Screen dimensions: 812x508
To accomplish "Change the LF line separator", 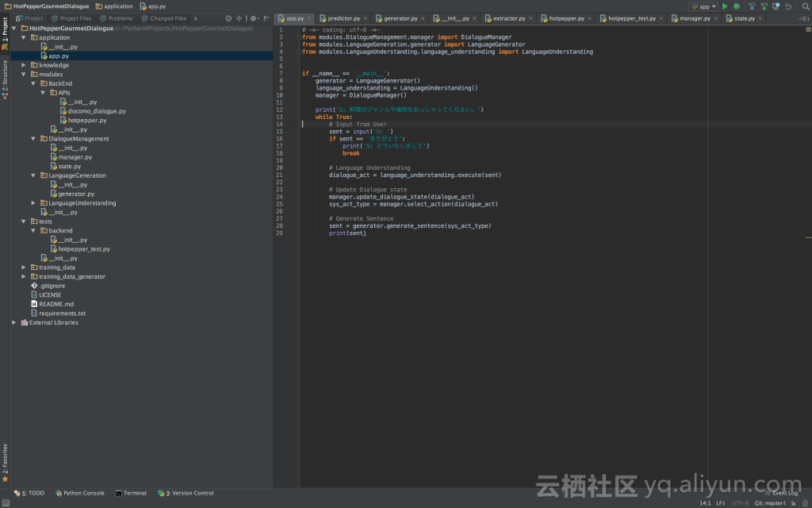I will (x=720, y=502).
